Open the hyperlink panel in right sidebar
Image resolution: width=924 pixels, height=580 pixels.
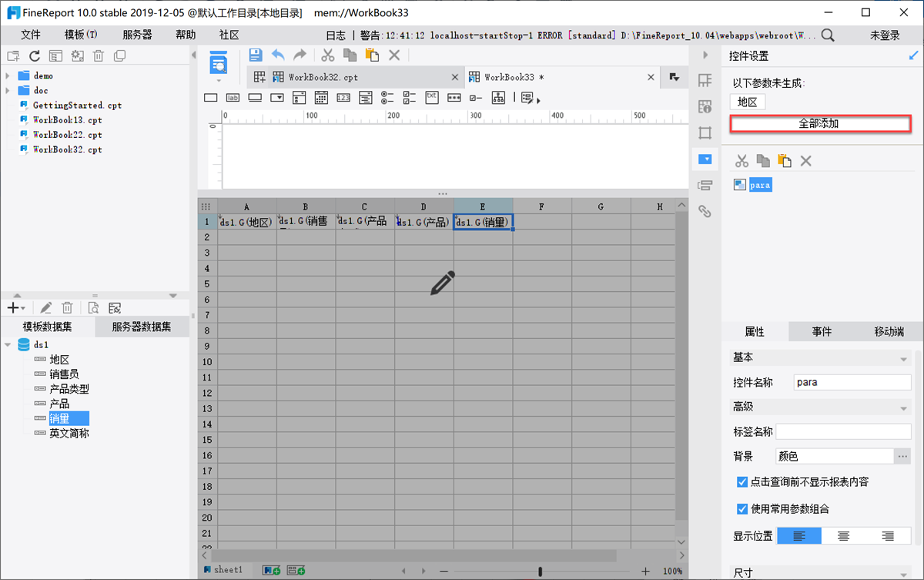[x=705, y=211]
